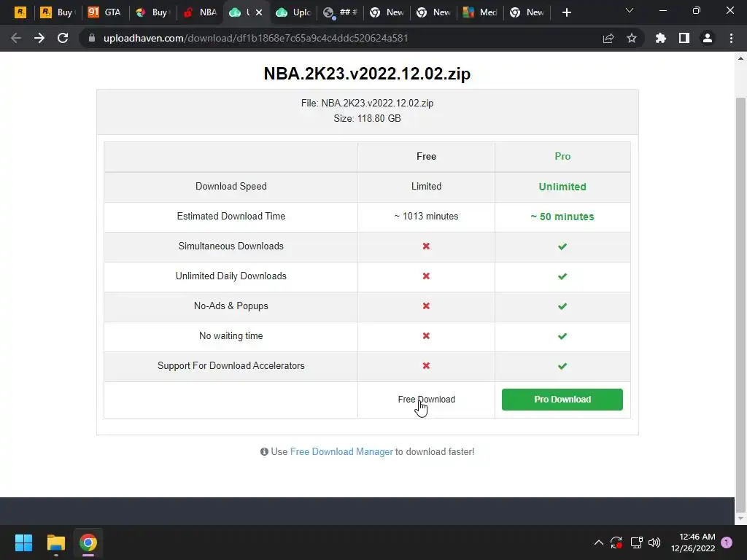Show hidden system tray icons
The height and width of the screenshot is (560, 747).
click(599, 542)
